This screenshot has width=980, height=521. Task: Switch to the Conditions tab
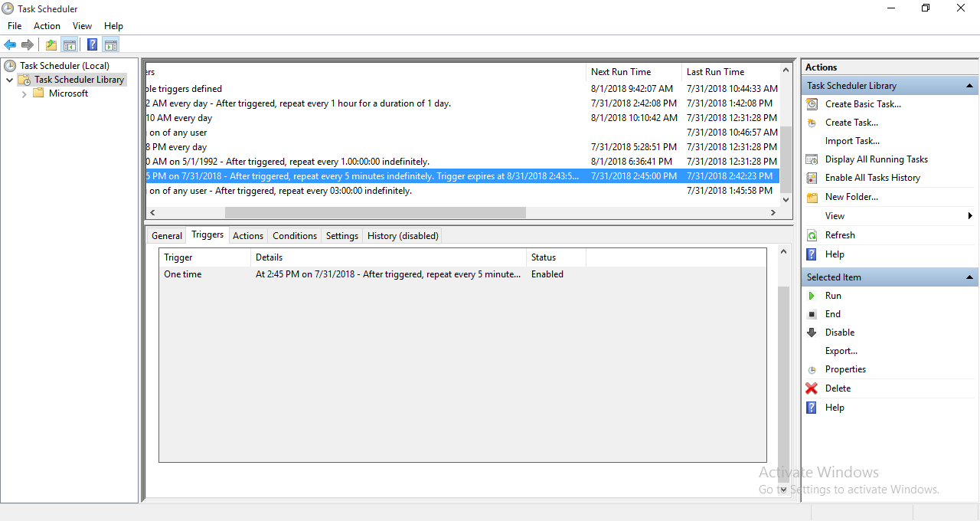coord(294,235)
